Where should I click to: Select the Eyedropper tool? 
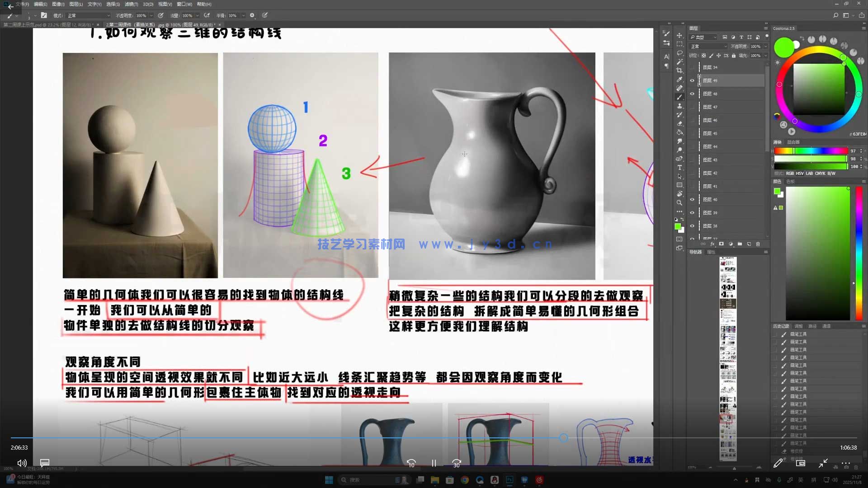(679, 80)
